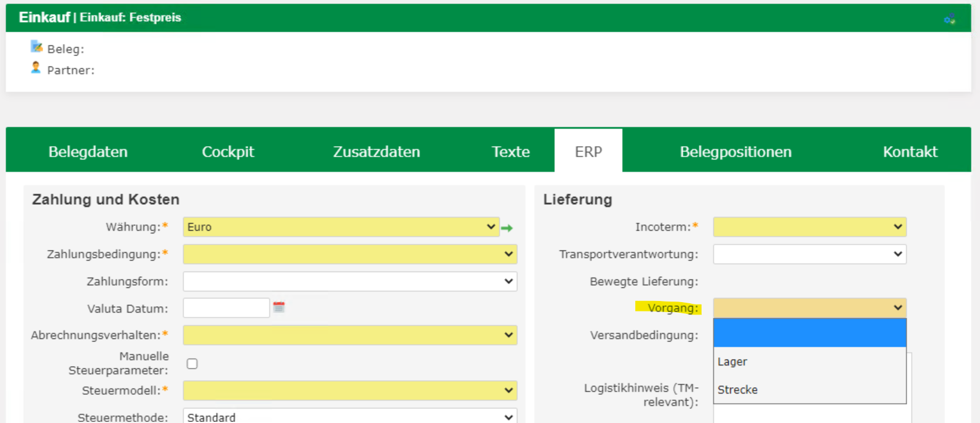Select the Zusatzdaten tab
Image resolution: width=980 pixels, height=423 pixels.
(376, 151)
